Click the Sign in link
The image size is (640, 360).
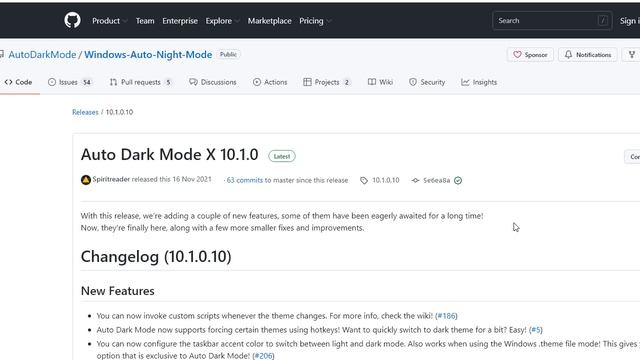coord(629,21)
